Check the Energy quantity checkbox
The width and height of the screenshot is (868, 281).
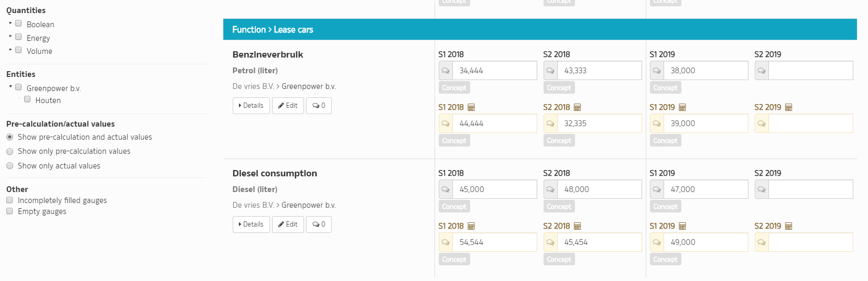point(18,37)
